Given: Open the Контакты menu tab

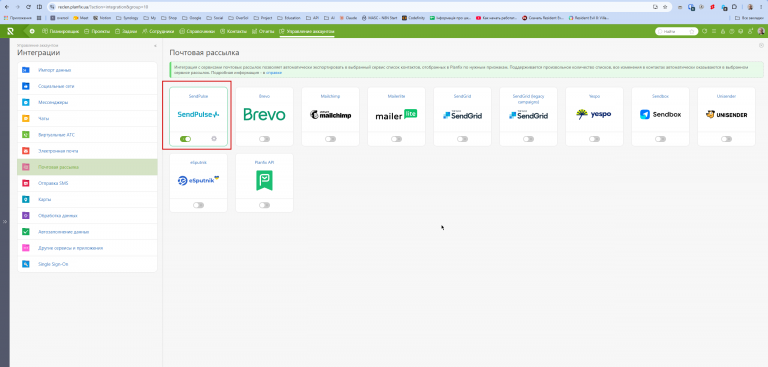Looking at the screenshot, I should 233,31.
